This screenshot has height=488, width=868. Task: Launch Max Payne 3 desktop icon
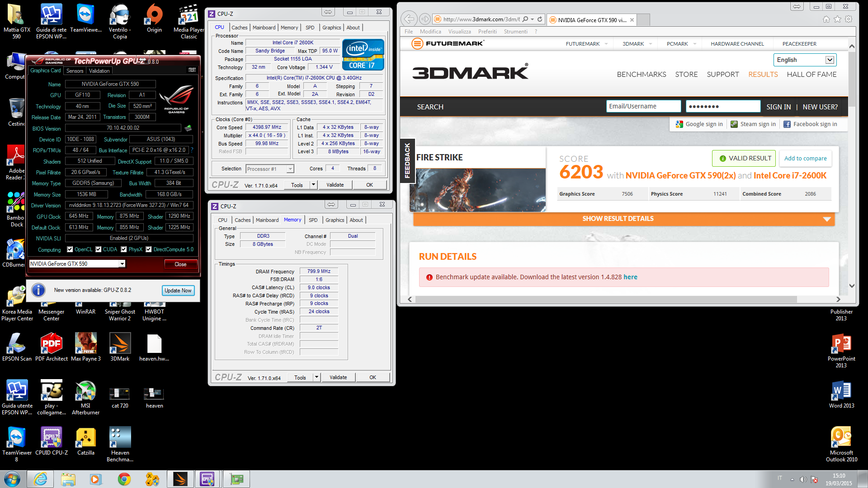[x=85, y=347]
